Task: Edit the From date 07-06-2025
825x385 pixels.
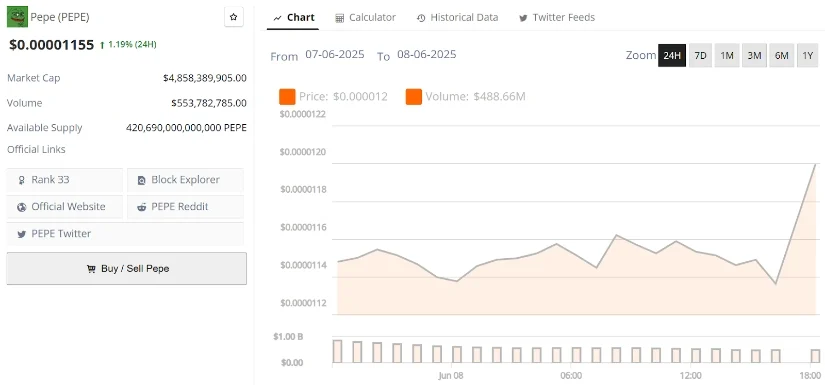Action: click(335, 55)
